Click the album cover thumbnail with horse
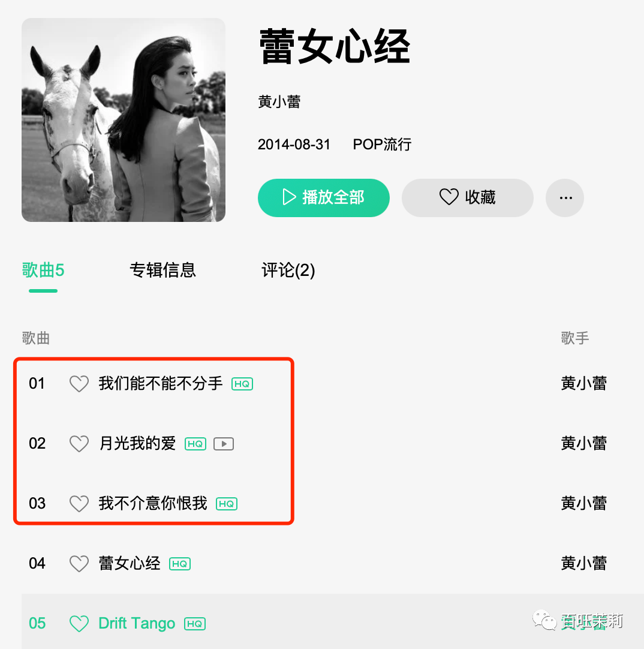 [124, 120]
